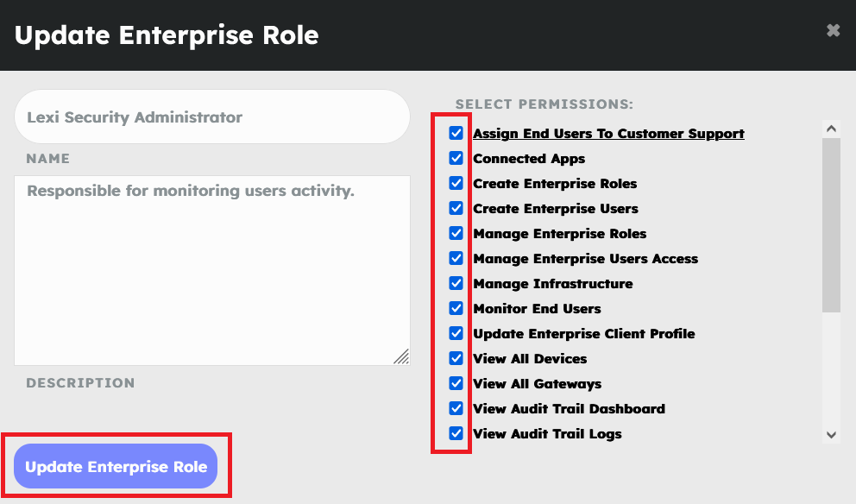Image resolution: width=856 pixels, height=504 pixels.
Task: Uncheck Create Enterprise Roles permission
Action: pyautogui.click(x=456, y=184)
